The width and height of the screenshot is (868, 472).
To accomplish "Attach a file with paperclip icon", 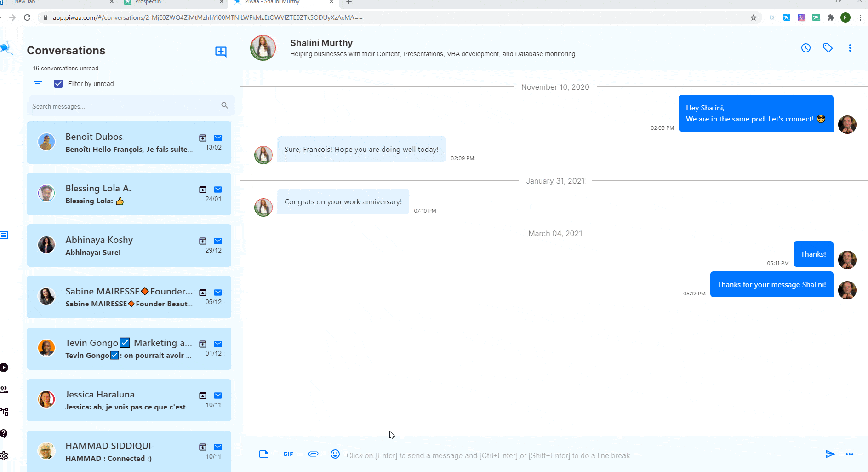I will (313, 454).
